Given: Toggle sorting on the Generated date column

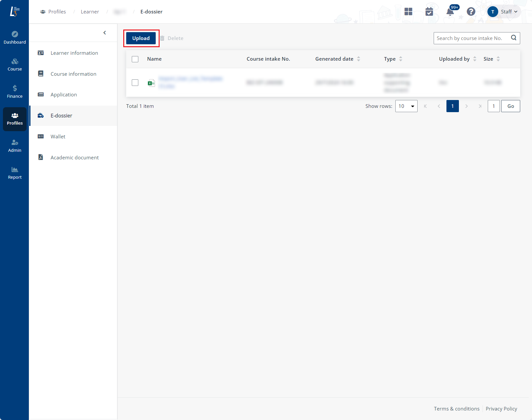Looking at the screenshot, I should 359,59.
